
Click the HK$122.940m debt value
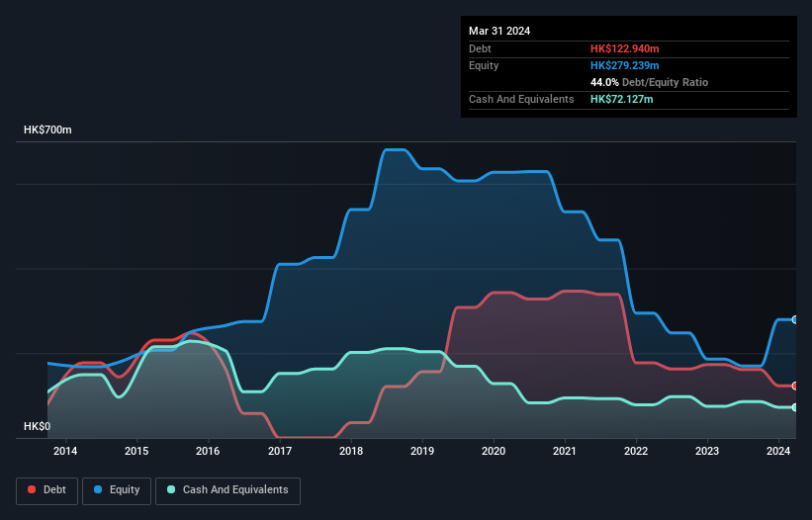[x=624, y=48]
